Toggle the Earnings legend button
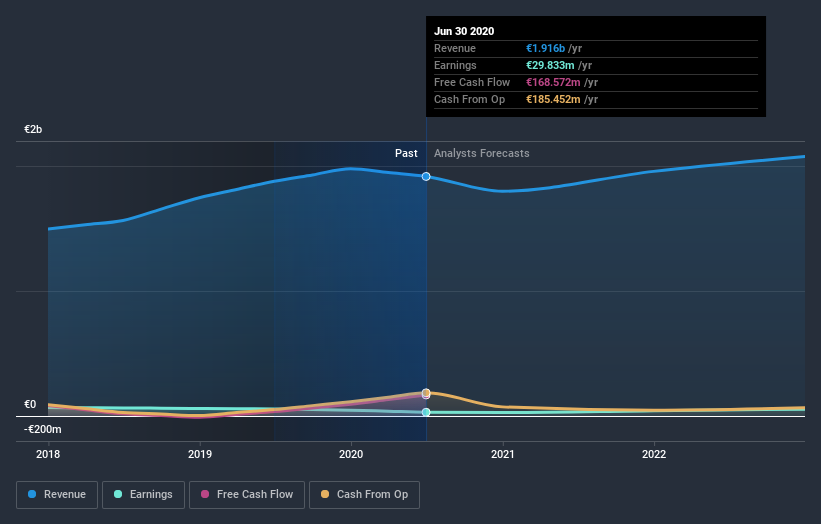Image resolution: width=821 pixels, height=524 pixels. point(143,495)
